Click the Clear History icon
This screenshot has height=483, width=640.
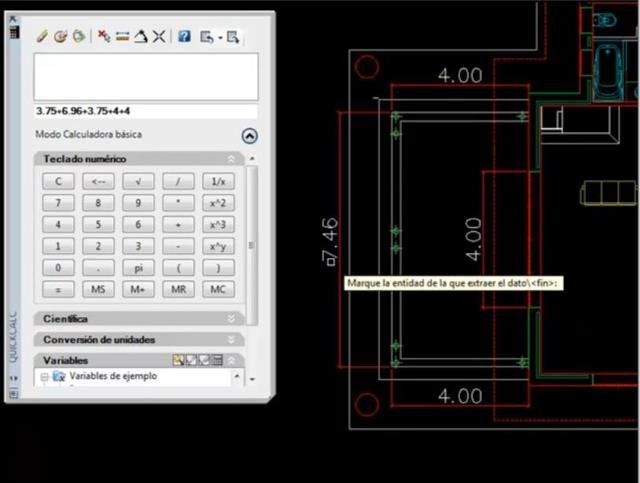point(60,36)
